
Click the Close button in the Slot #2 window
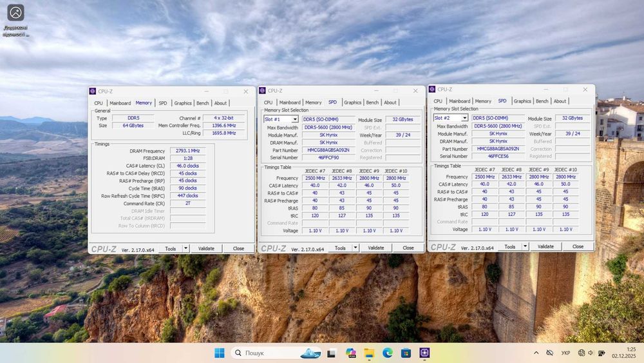(x=578, y=246)
